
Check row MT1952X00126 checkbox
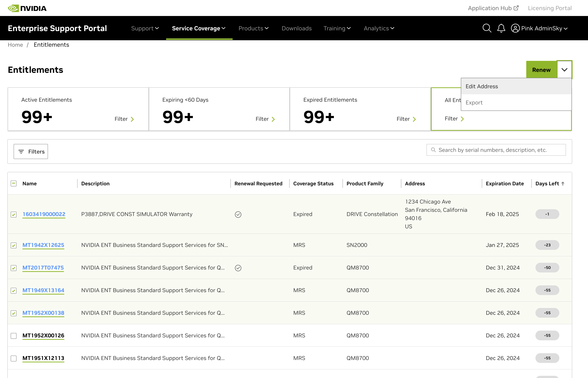14,336
